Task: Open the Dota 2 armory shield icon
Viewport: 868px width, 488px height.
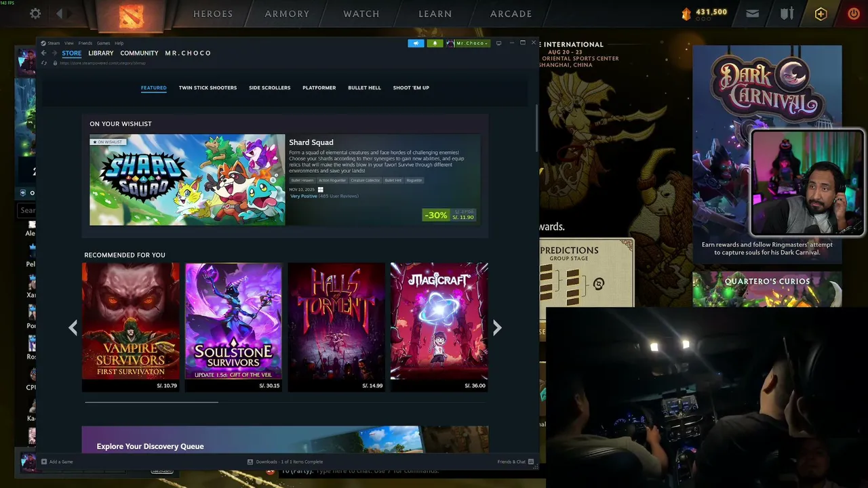Action: point(787,14)
